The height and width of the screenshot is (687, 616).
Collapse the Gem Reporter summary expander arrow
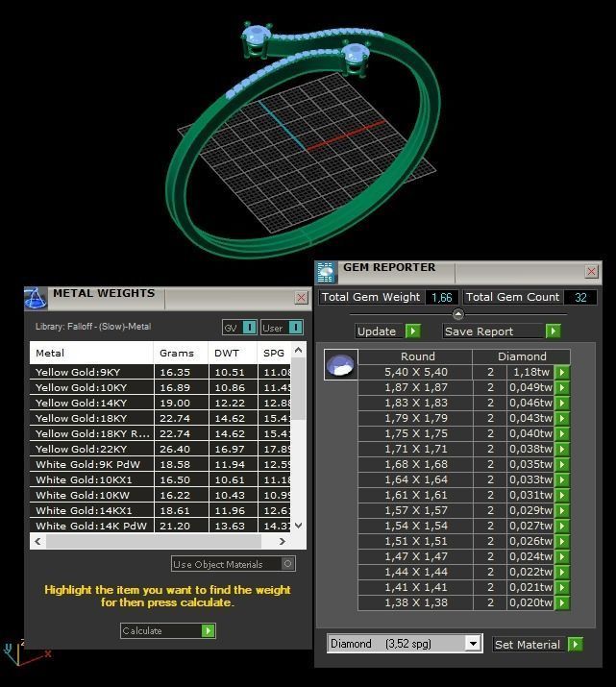click(x=457, y=314)
